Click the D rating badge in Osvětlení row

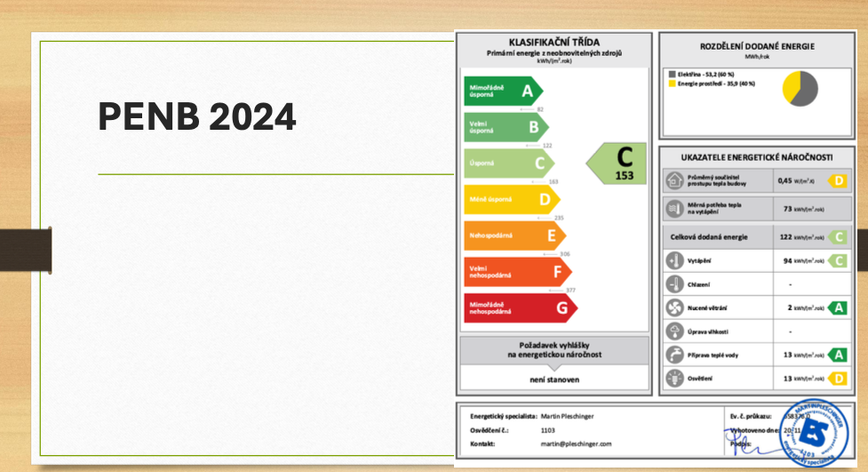(836, 378)
